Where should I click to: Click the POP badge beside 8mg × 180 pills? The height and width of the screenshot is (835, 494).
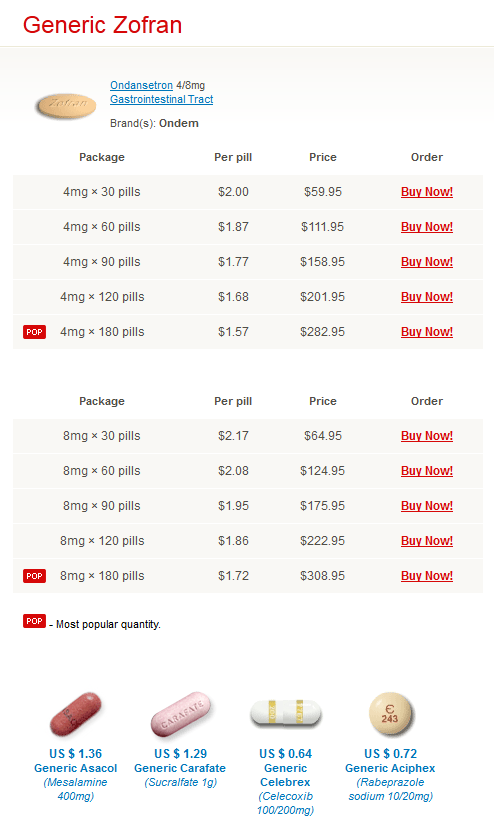point(35,576)
